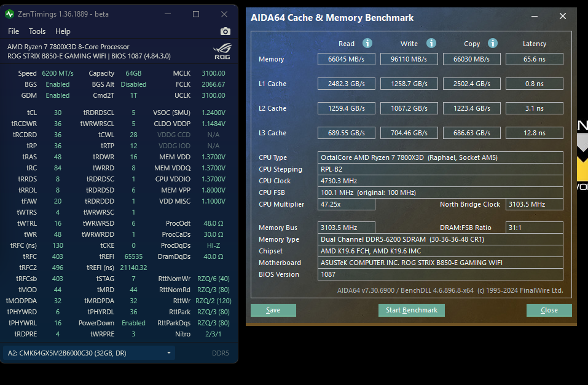Click the L1 Cache latency 0.8 ns
Viewport: 588px width, 385px height.
535,84
